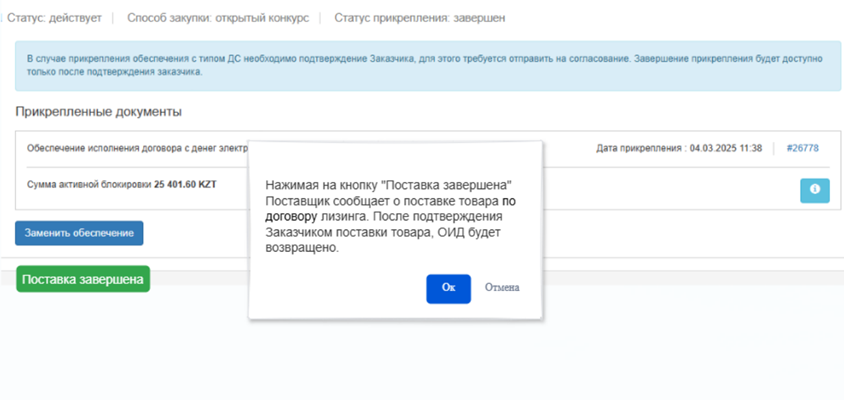This screenshot has height=400, width=844.
Task: Click the Дата прикрепления 04.03.2025 11:38 text
Action: click(679, 148)
